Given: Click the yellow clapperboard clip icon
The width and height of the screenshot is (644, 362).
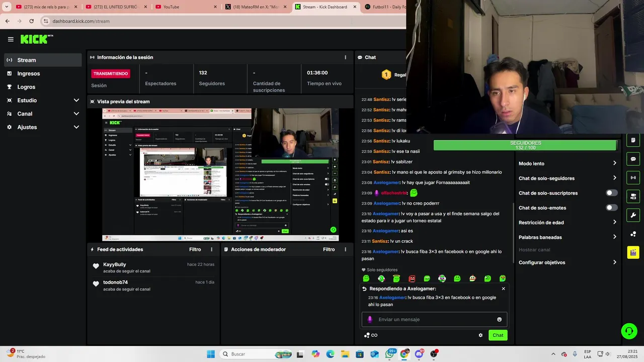Looking at the screenshot, I should coord(633,252).
